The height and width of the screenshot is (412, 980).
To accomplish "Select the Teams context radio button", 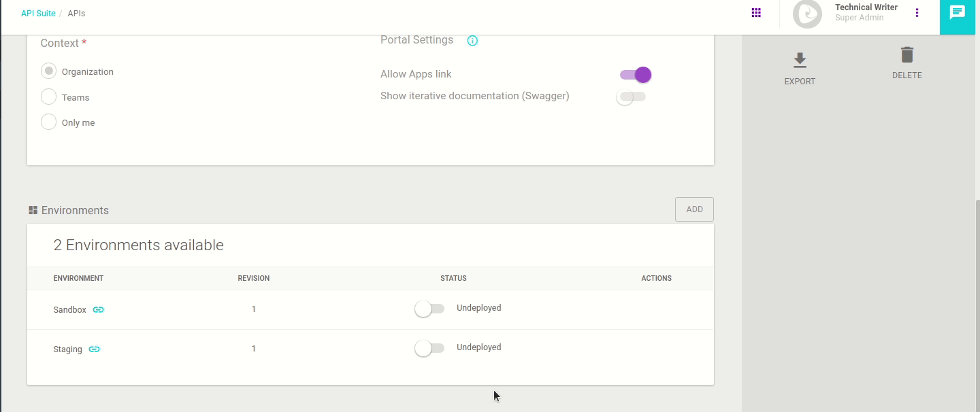I will point(48,96).
